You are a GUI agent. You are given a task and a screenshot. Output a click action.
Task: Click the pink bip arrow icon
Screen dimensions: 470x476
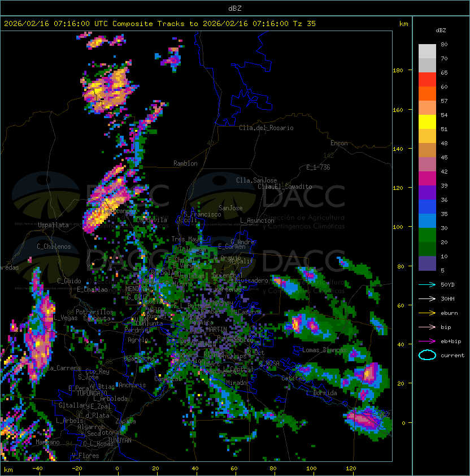pyautogui.click(x=427, y=327)
